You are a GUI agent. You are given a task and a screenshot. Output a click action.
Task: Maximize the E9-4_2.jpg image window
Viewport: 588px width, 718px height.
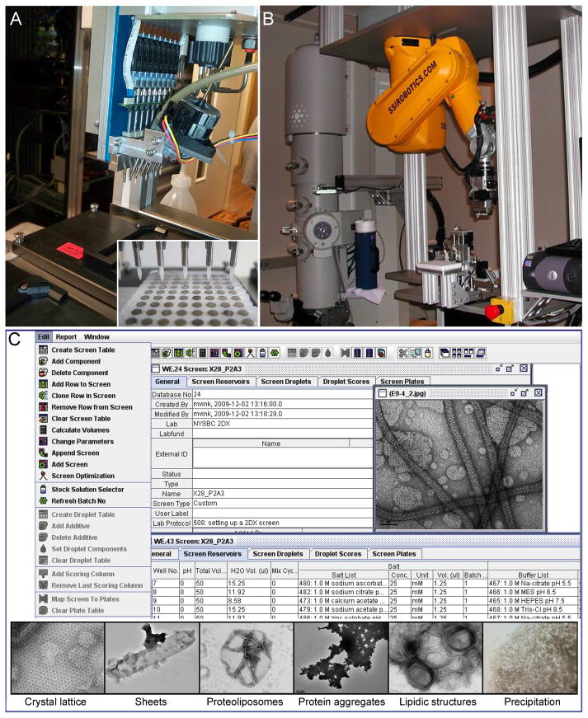tap(524, 392)
